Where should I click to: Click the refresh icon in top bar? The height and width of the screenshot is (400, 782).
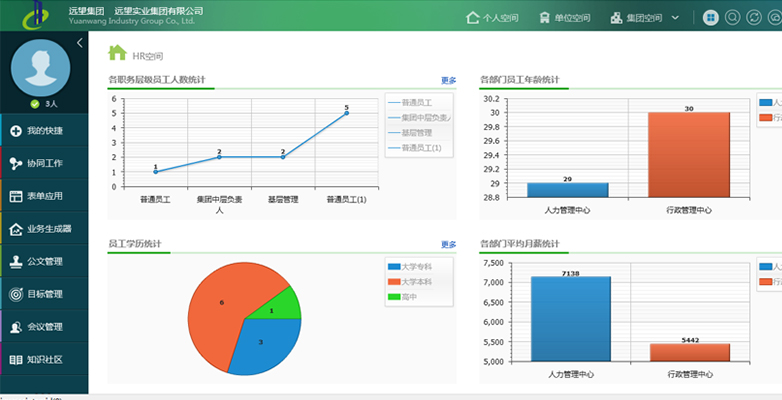[x=753, y=17]
